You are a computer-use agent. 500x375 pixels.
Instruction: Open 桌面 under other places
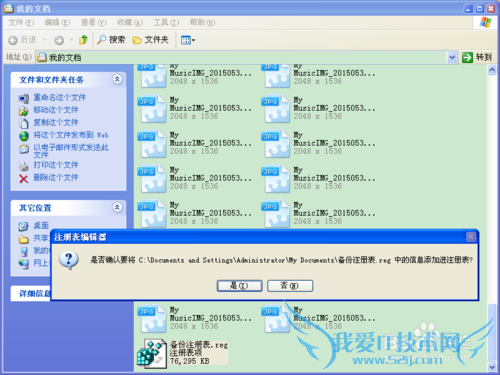(41, 225)
